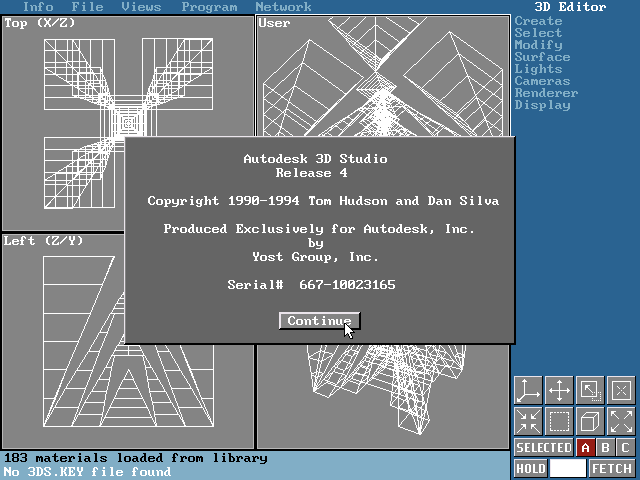Click the 3D Editor module title
This screenshot has height=480, width=640.
(570, 7)
